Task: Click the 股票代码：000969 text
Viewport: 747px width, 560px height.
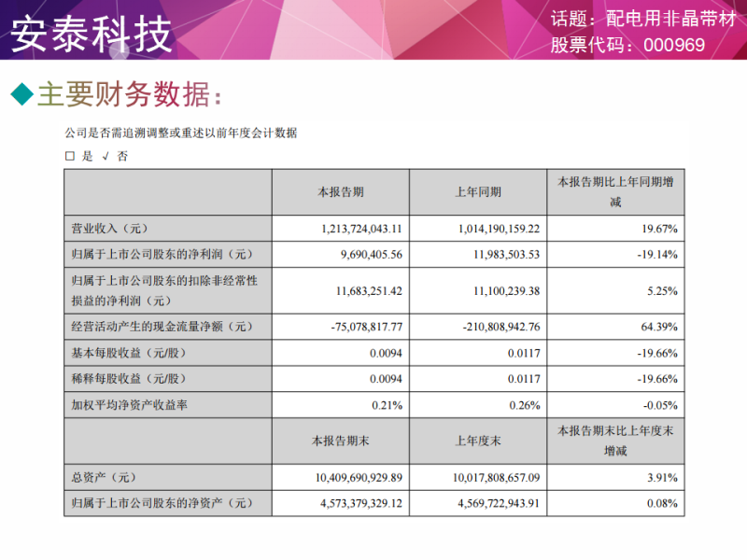Action: [627, 45]
